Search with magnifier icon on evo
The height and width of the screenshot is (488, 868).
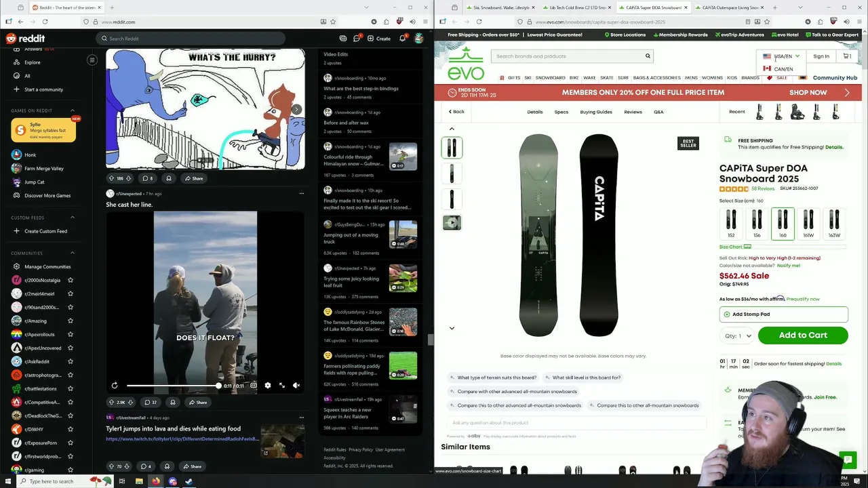648,56
